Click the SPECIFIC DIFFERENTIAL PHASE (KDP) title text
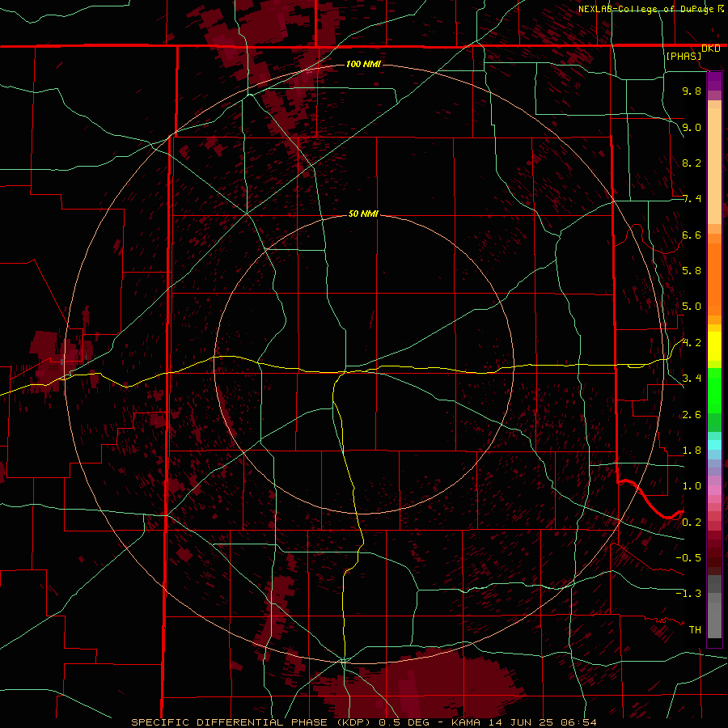Viewport: 728px width, 728px height. click(x=252, y=722)
